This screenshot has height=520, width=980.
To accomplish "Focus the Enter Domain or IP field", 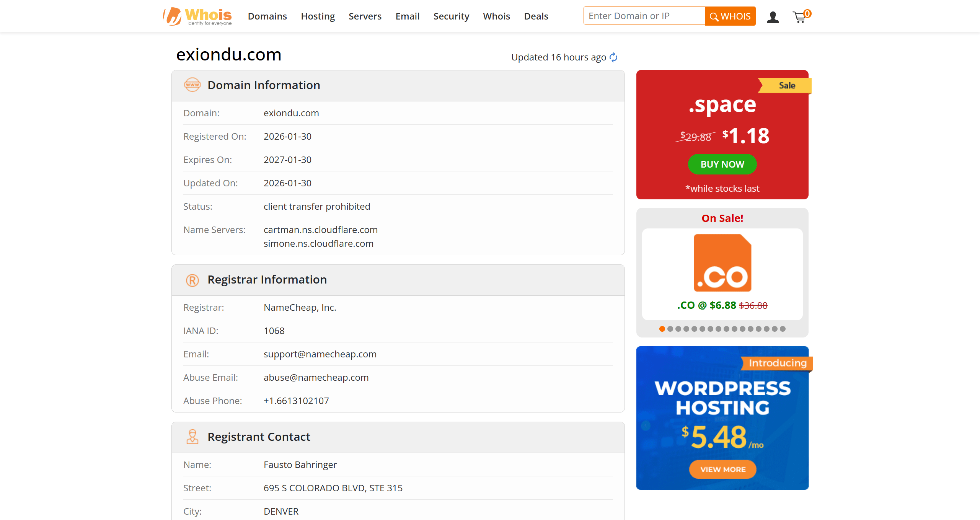I will (644, 16).
